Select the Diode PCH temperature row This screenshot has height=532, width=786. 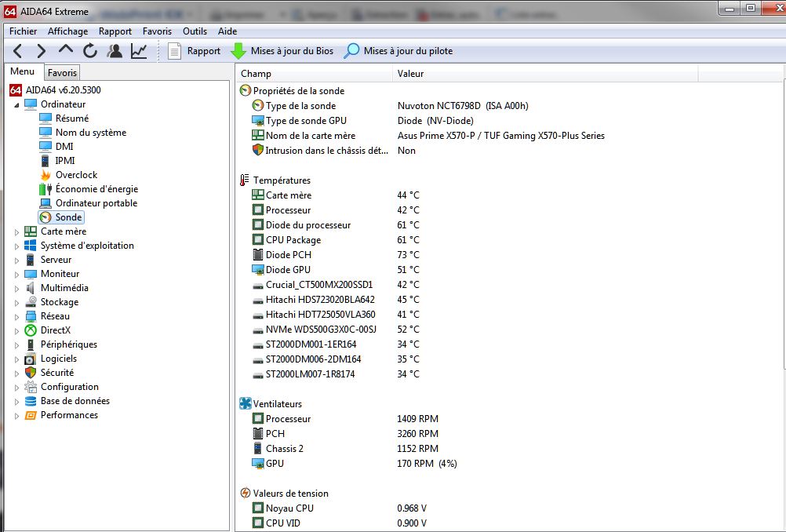509,255
